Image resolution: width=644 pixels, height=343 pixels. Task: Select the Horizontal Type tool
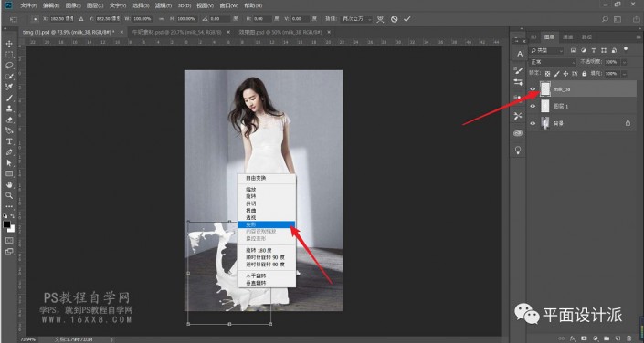click(9, 141)
